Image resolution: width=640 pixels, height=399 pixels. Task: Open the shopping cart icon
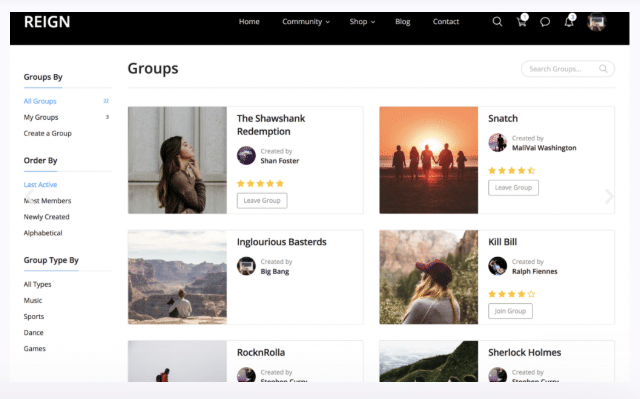click(522, 22)
